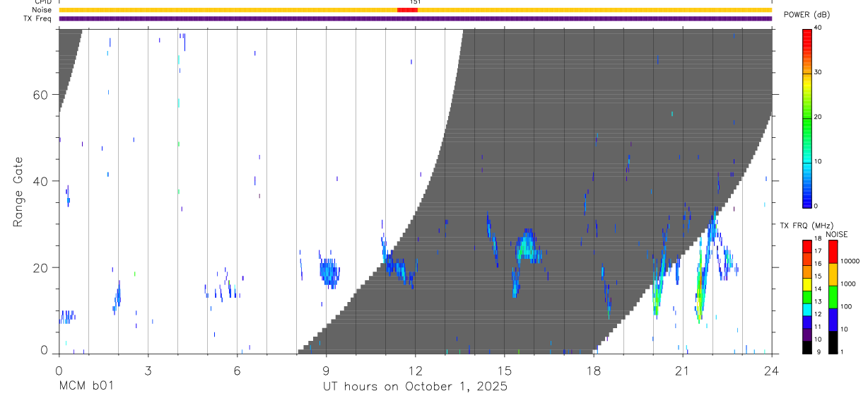Click the "20" tick on the Range Gate axis

[41, 267]
